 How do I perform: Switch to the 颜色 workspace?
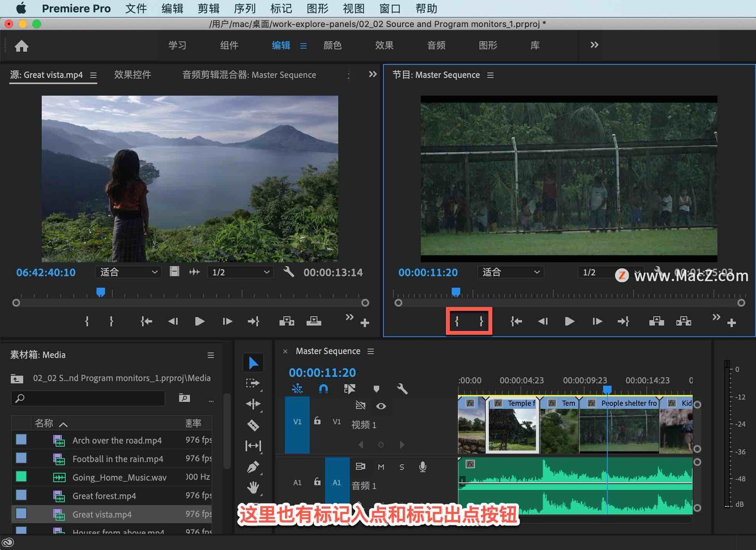332,45
